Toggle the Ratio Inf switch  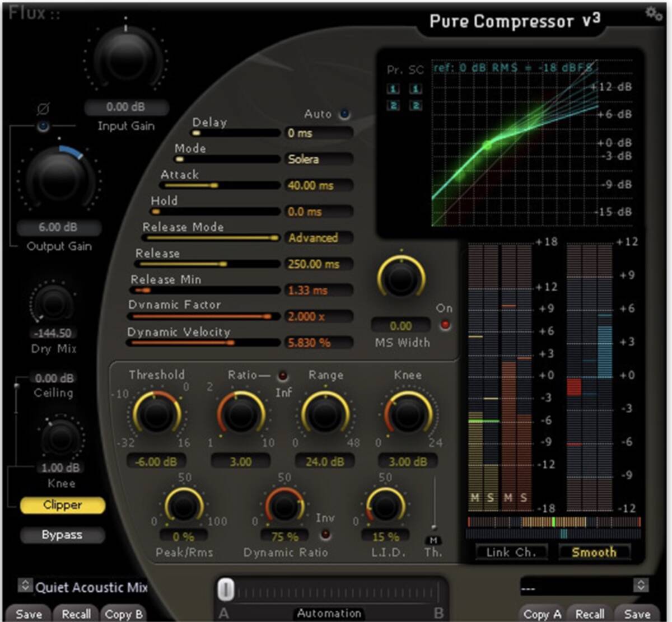283,375
